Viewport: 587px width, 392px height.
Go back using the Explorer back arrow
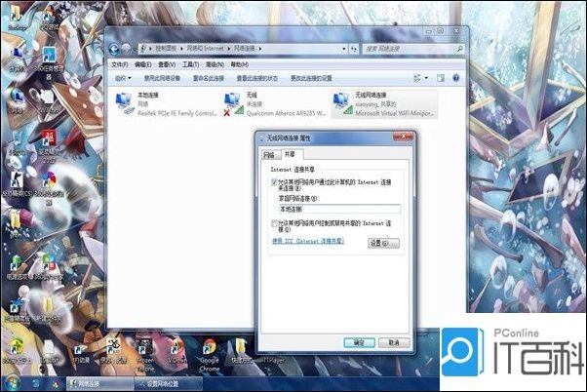(x=114, y=49)
